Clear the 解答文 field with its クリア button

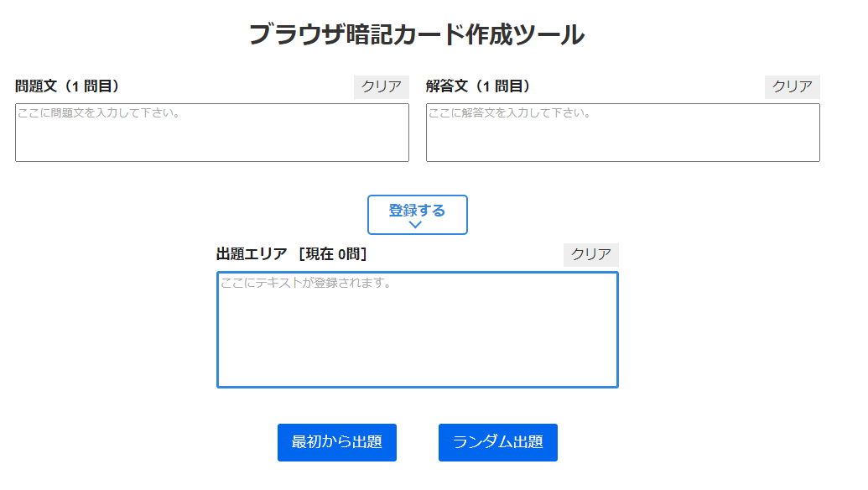[x=791, y=86]
